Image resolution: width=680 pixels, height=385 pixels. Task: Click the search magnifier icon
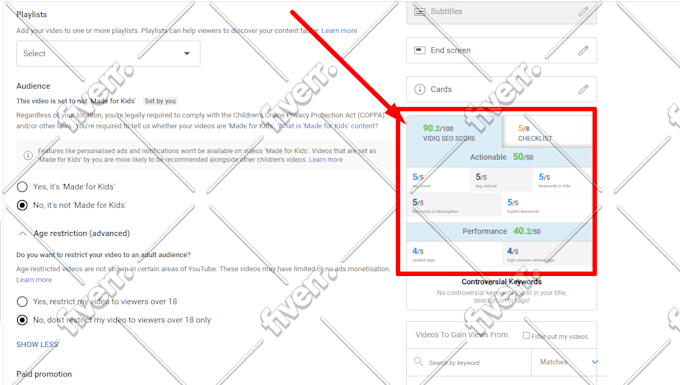click(x=418, y=361)
